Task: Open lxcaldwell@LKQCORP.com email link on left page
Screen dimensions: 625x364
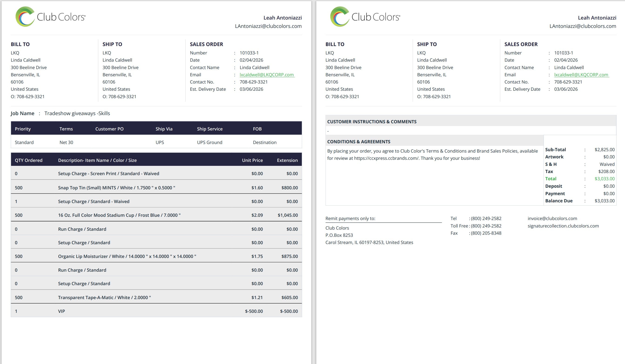Action: click(x=267, y=75)
